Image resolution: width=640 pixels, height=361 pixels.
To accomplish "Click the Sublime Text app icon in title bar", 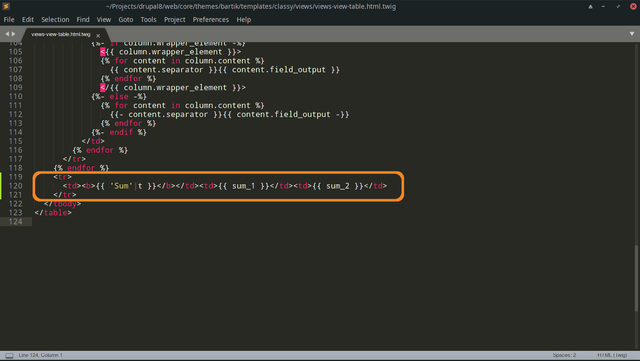I will 6,6.
